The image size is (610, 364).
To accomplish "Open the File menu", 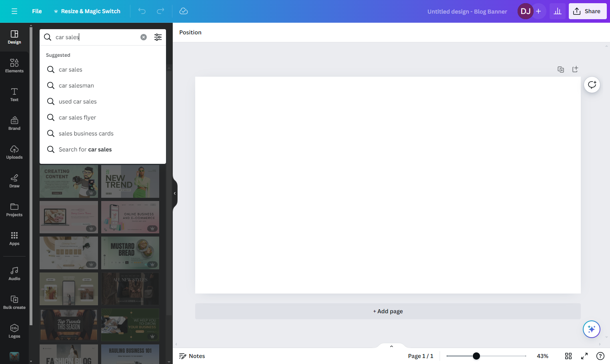I will 37,11.
